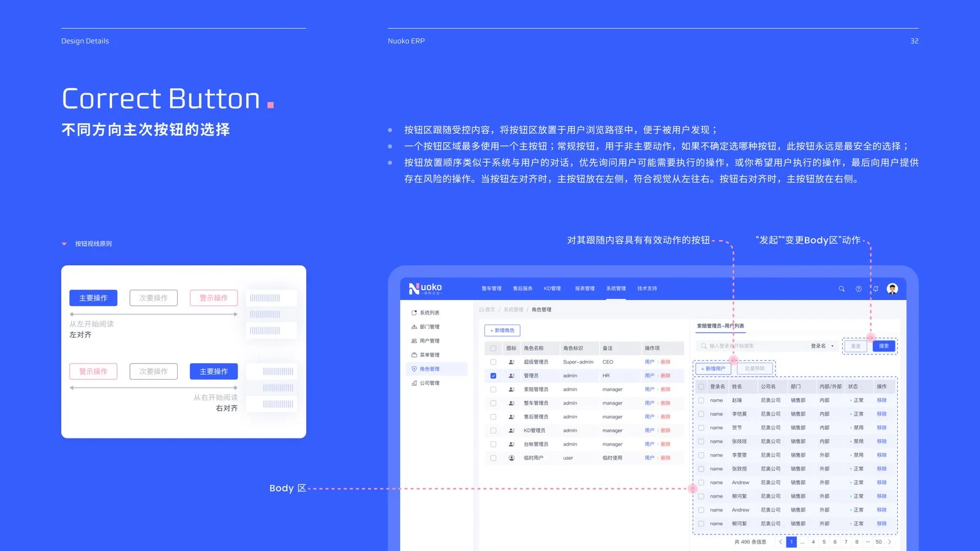The image size is (980, 551).
Task: Select 用户管理 in the sidebar
Action: click(x=429, y=341)
